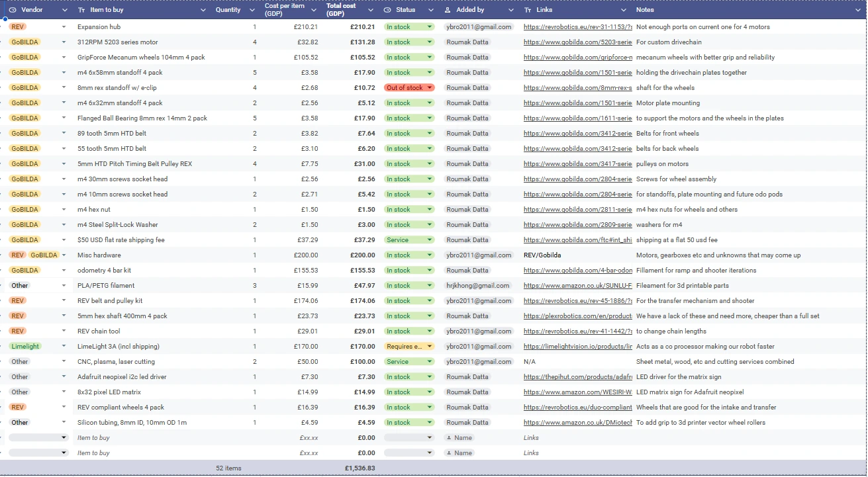Click the text type icon beside Links header
Image resolution: width=868 pixels, height=477 pixels.
(528, 10)
